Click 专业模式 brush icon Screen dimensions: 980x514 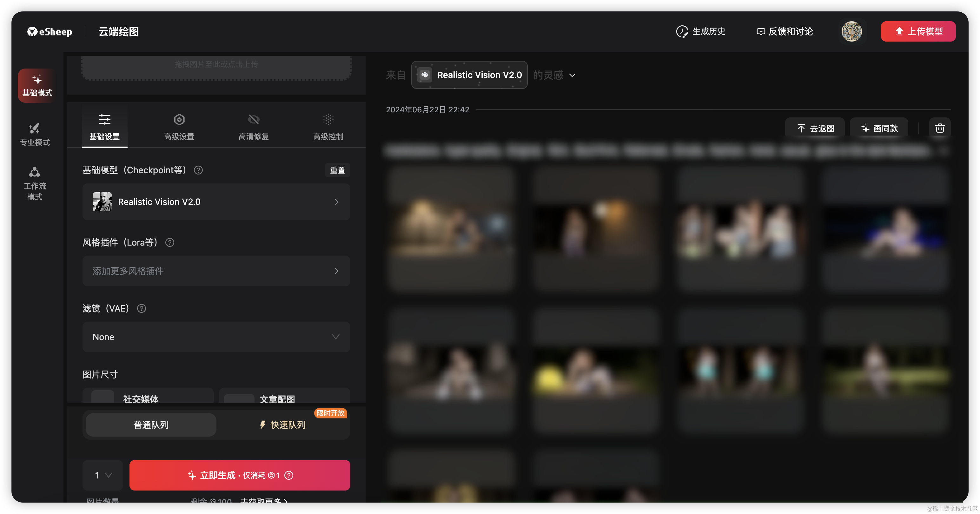pyautogui.click(x=35, y=128)
